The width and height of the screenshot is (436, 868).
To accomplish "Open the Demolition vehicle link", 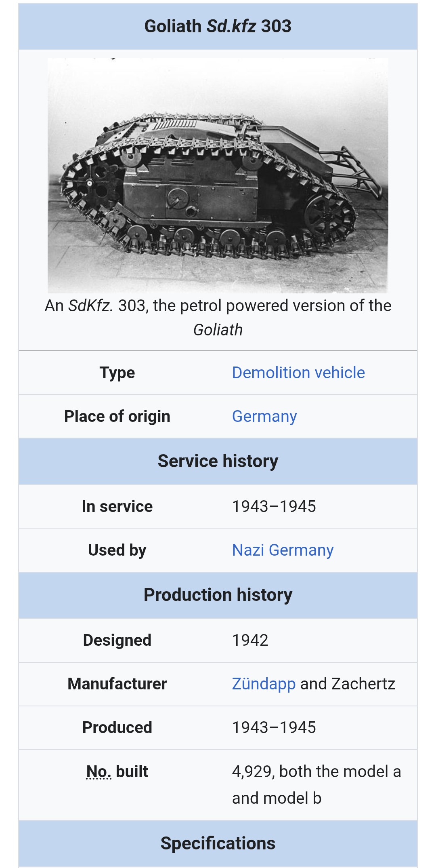I will point(298,373).
